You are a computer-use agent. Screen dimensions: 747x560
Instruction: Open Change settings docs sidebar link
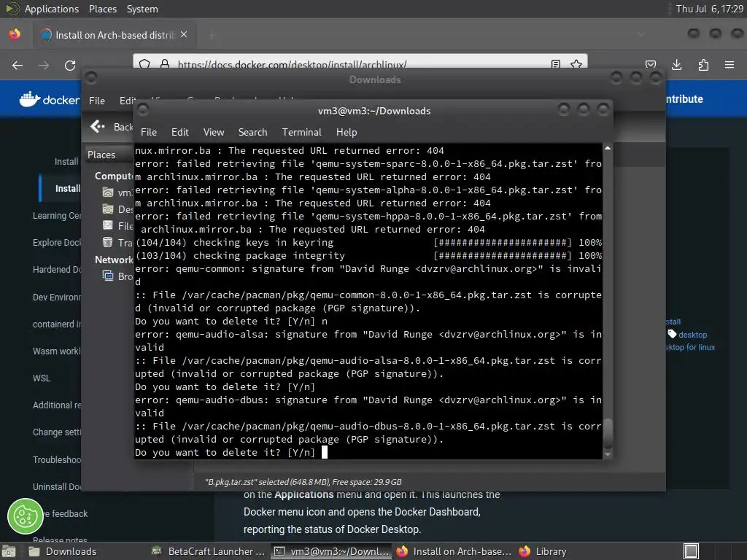point(57,432)
